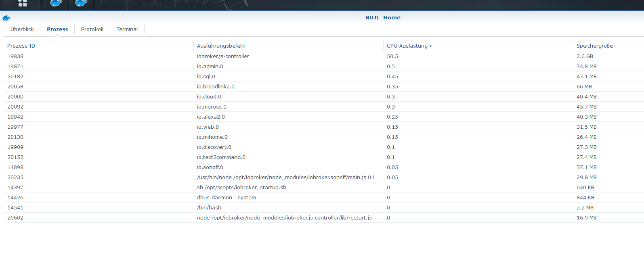Open the DSM main menu grid icon
644x253 pixels.
23,3
